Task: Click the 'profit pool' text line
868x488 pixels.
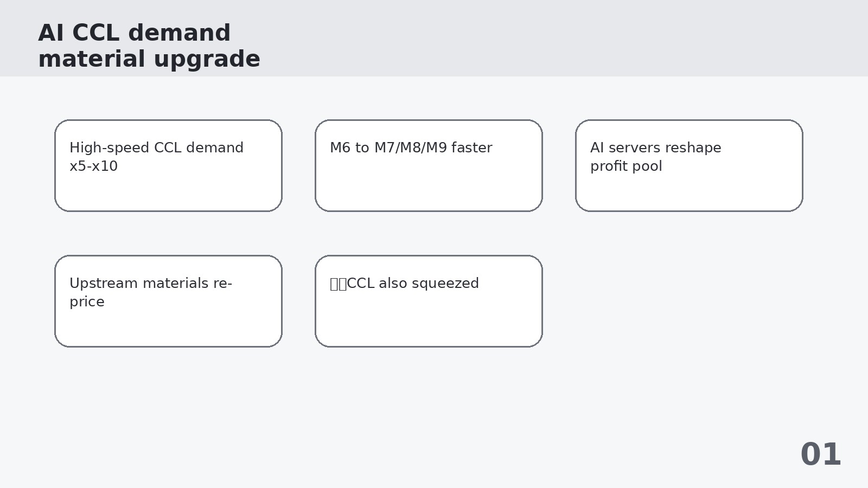Action: (x=626, y=166)
